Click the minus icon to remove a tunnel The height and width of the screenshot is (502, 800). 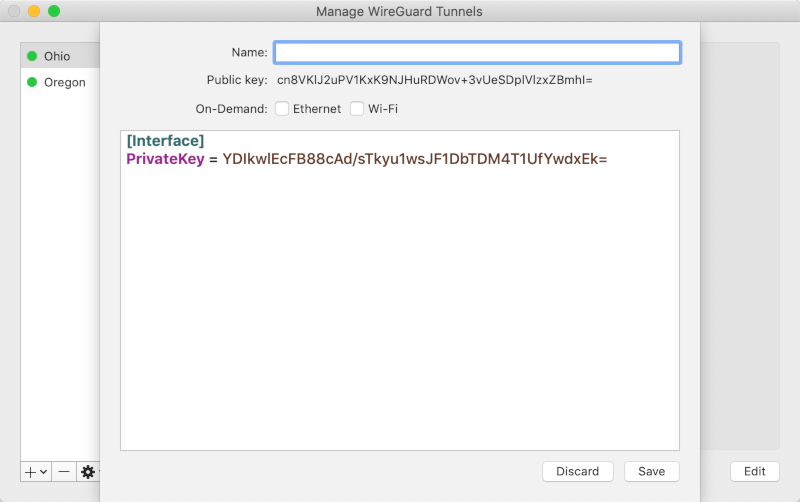pos(64,472)
